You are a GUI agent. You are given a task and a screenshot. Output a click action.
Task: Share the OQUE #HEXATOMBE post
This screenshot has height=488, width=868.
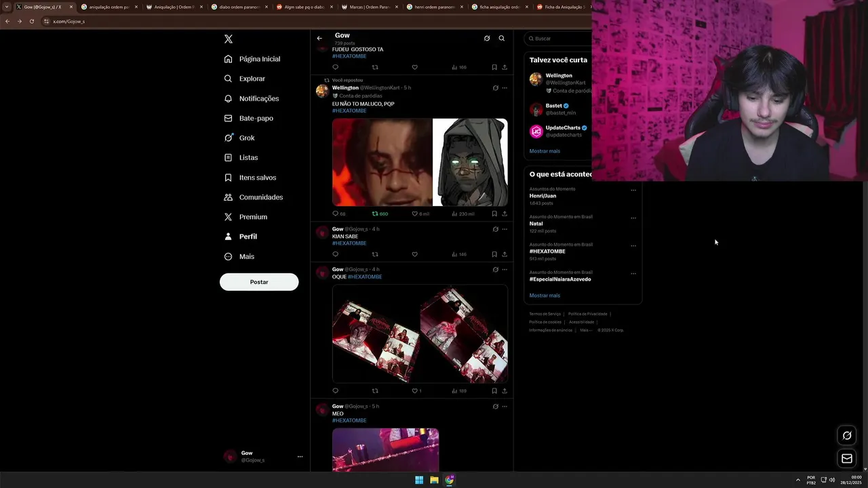505,390
